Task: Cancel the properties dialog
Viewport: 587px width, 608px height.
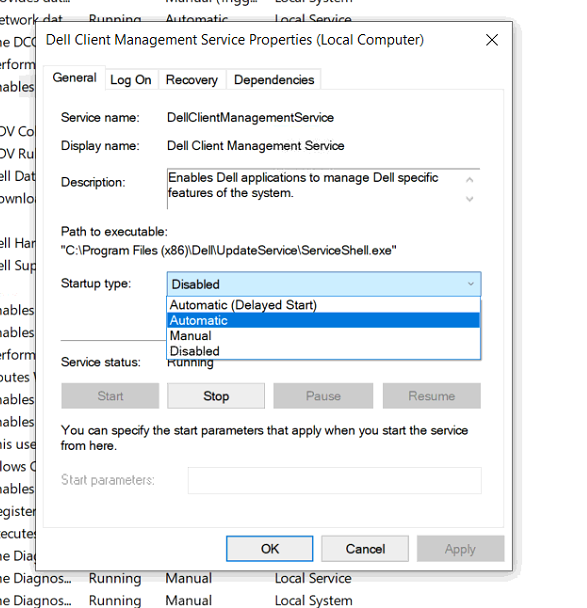Action: 365,549
